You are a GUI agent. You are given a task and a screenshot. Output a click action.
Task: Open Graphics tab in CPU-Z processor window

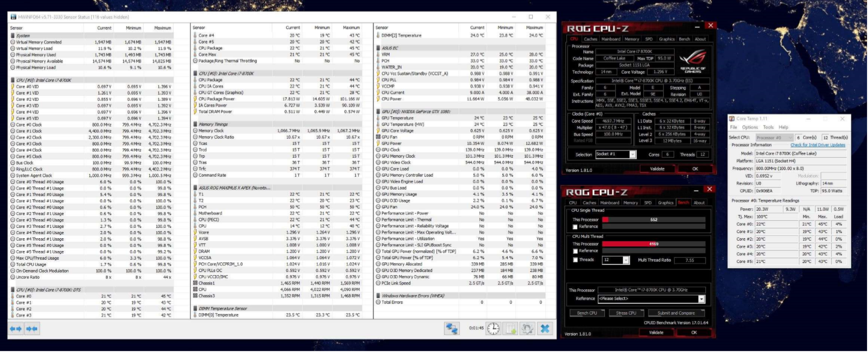(x=666, y=39)
